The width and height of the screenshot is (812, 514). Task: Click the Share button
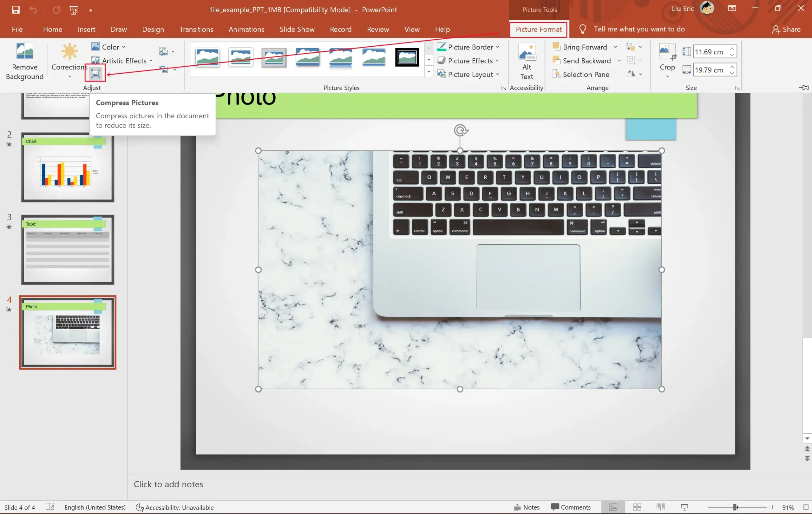[786, 29]
